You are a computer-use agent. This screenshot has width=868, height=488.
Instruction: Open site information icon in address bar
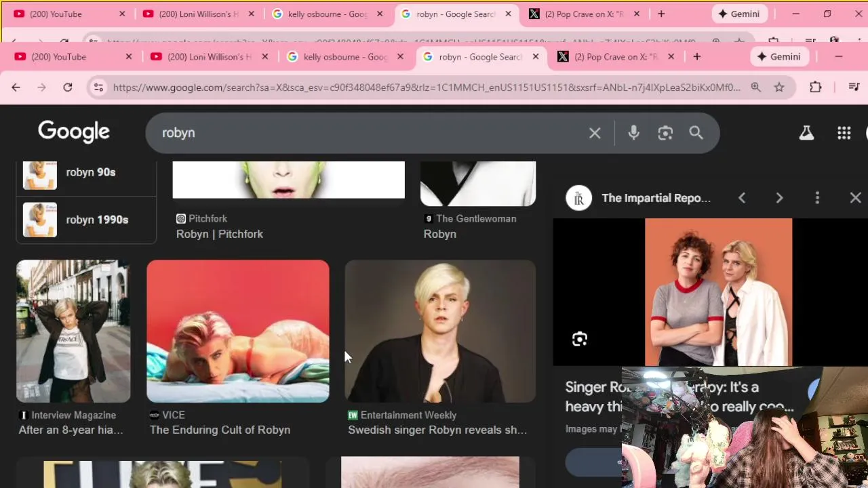pos(98,87)
